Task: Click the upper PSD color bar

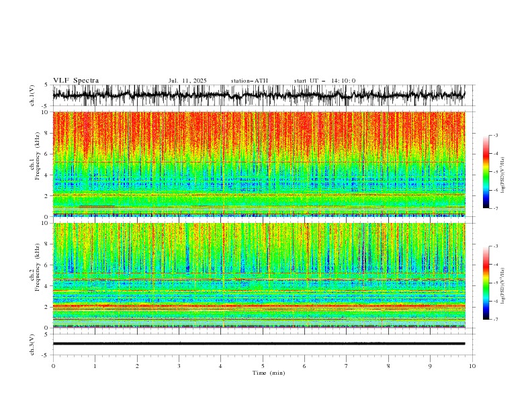Action: 486,172
